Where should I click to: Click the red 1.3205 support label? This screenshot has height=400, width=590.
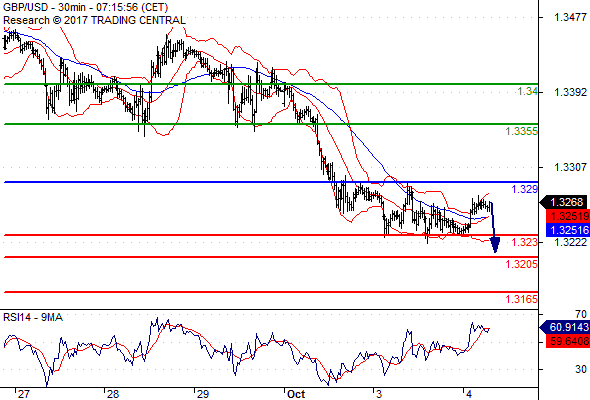[522, 264]
